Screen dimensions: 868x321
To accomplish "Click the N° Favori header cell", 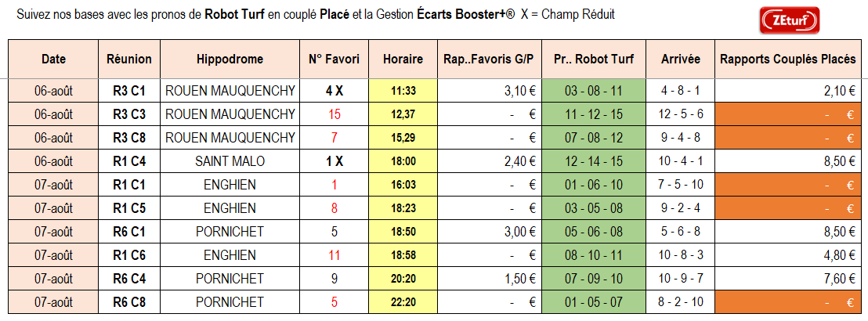I will (334, 60).
